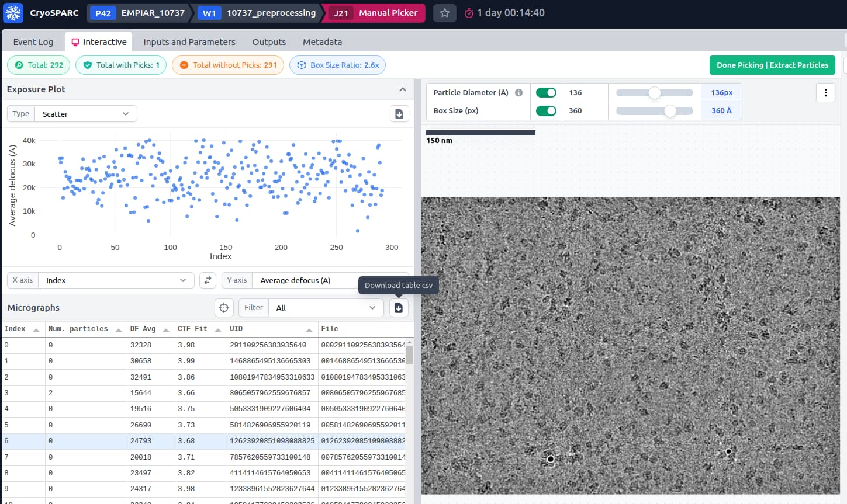The image size is (847, 504).
Task: Sort by CTF Fit column arrow
Action: (x=218, y=330)
